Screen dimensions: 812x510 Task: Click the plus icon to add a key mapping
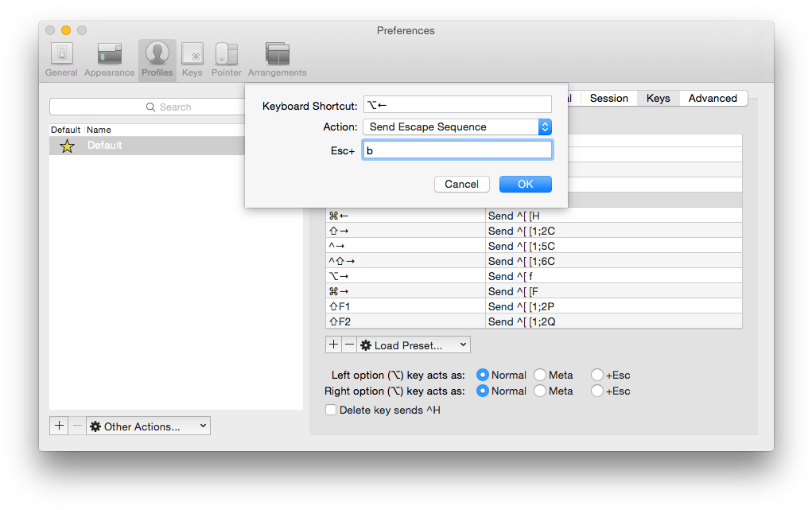333,344
